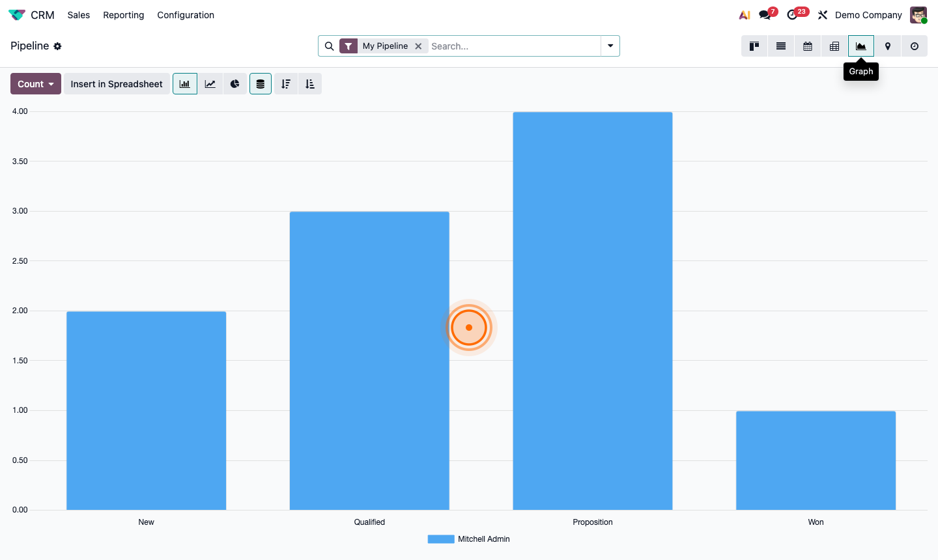
Task: Toggle stacked mode on the graph
Action: coord(261,83)
